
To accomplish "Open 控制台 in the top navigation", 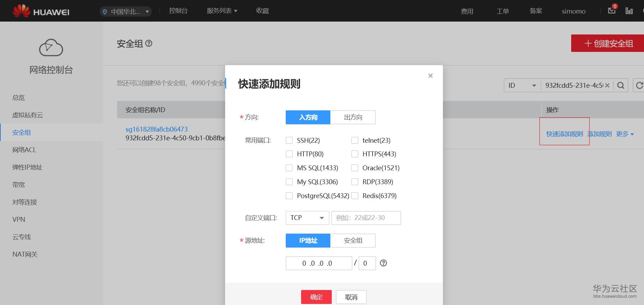I will click(178, 11).
